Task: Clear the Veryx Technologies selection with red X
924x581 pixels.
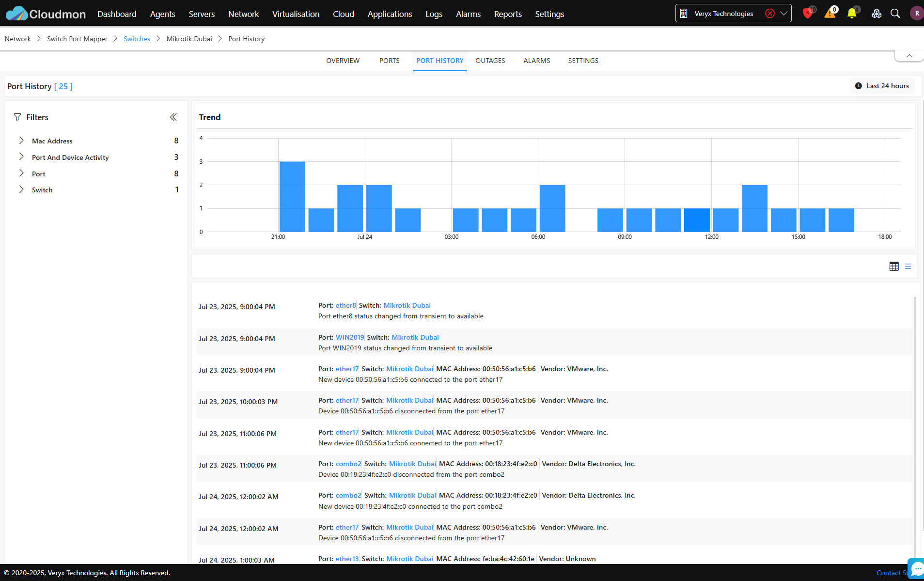Action: point(770,14)
